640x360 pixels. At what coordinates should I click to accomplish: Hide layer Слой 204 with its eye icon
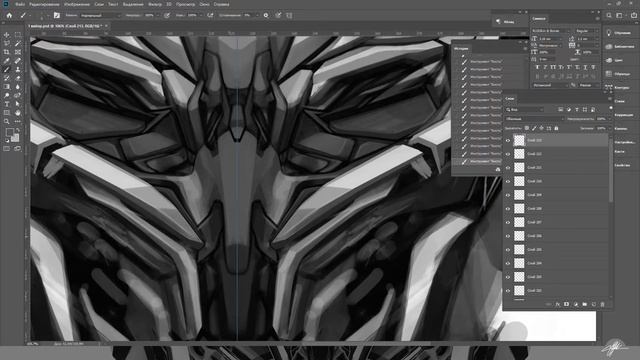pyautogui.click(x=508, y=263)
